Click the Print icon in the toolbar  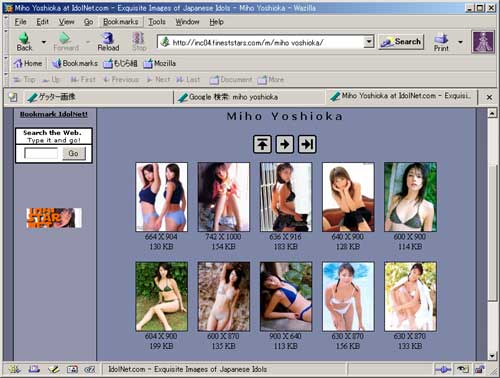coord(441,38)
